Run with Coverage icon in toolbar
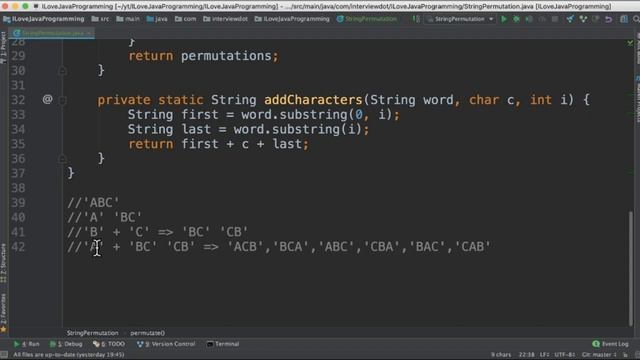640x360 pixels. click(x=529, y=19)
